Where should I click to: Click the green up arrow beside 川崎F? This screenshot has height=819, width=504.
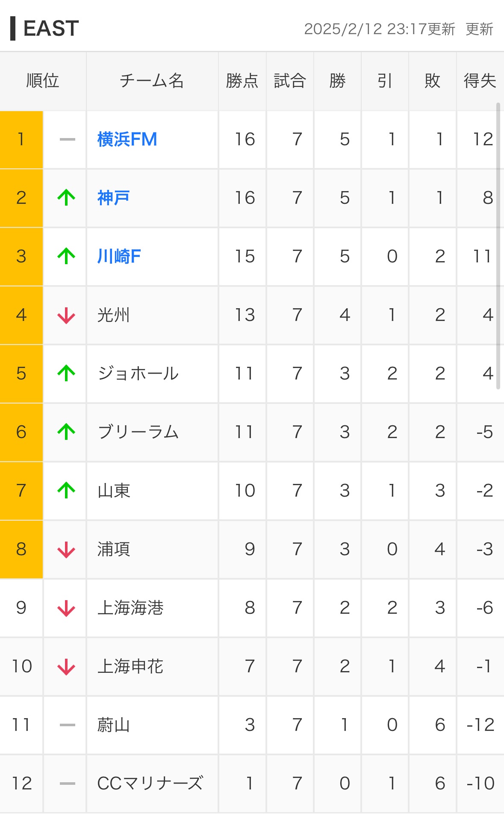pyautogui.click(x=66, y=256)
